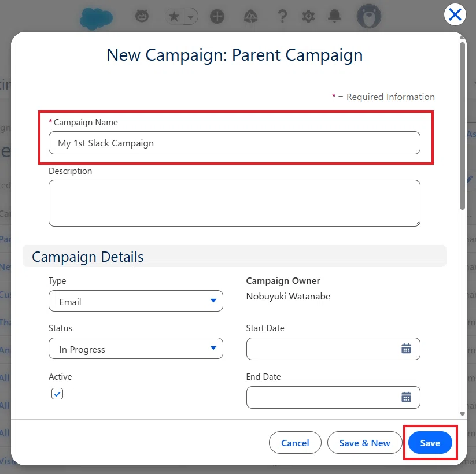Open the favorites list dropdown arrow
476x474 pixels.
pos(191,17)
